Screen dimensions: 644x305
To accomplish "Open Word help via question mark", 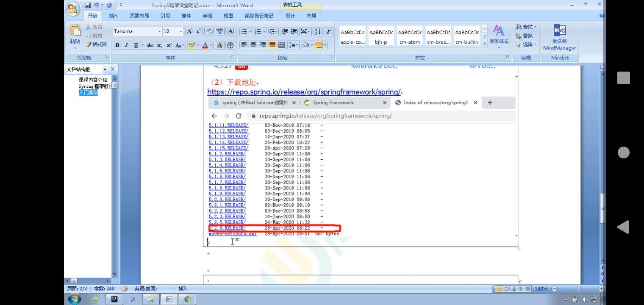I will point(602,16).
